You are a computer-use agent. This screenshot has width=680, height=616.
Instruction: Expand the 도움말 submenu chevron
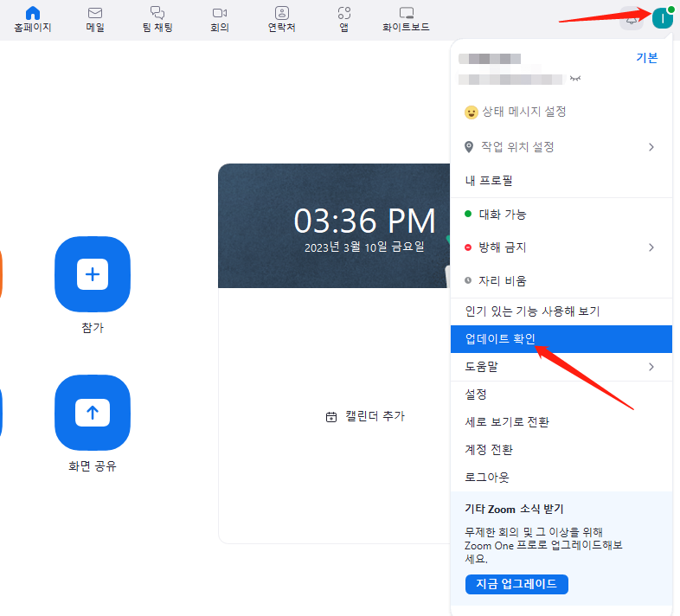pyautogui.click(x=651, y=367)
